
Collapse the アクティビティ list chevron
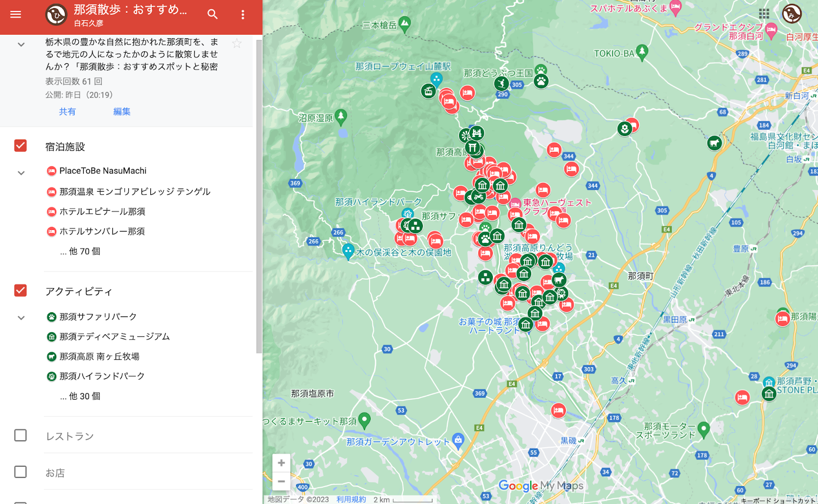(21, 317)
